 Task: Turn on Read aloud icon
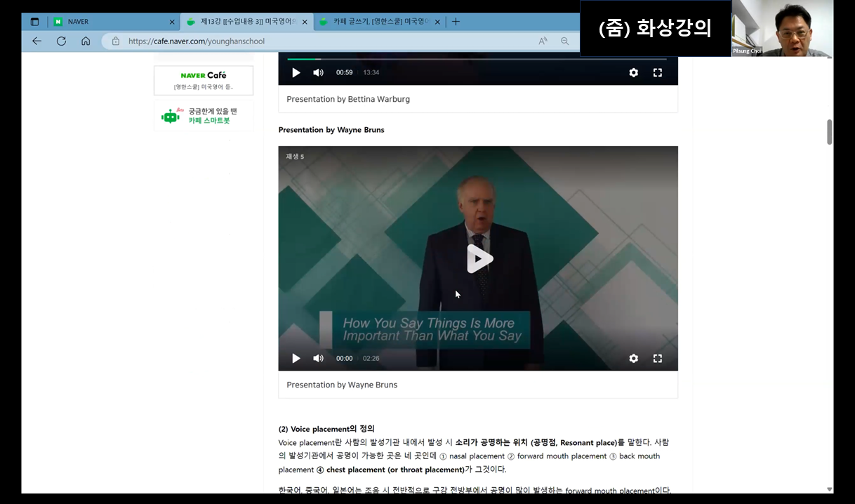(x=543, y=41)
